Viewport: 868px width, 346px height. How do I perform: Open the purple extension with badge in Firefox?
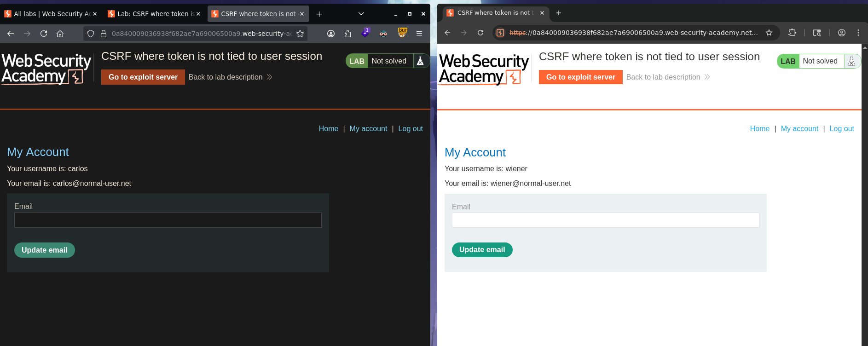click(366, 33)
